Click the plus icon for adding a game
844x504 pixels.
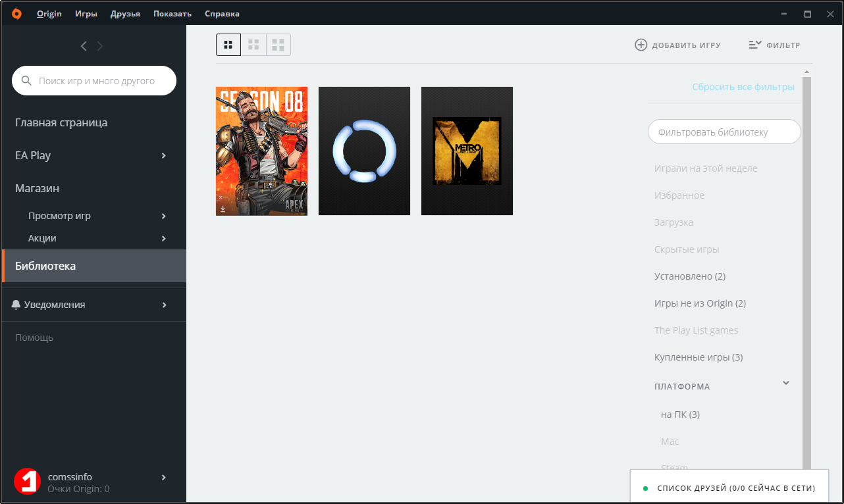(x=641, y=45)
